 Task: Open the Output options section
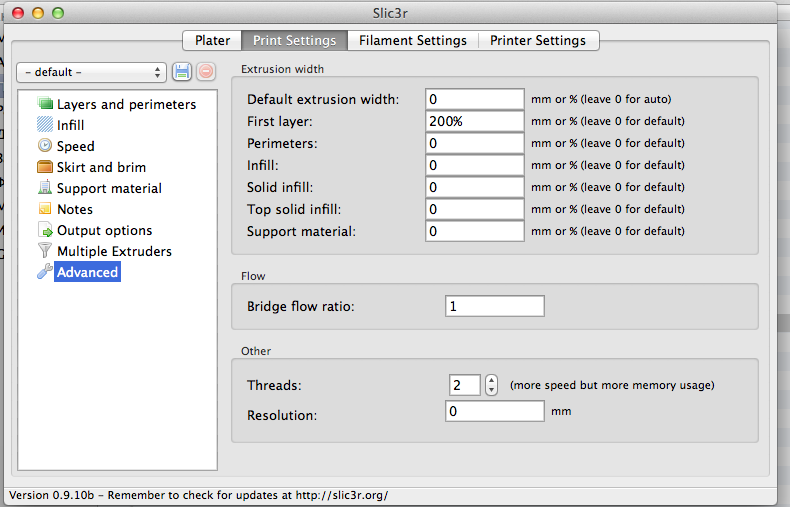tap(104, 230)
